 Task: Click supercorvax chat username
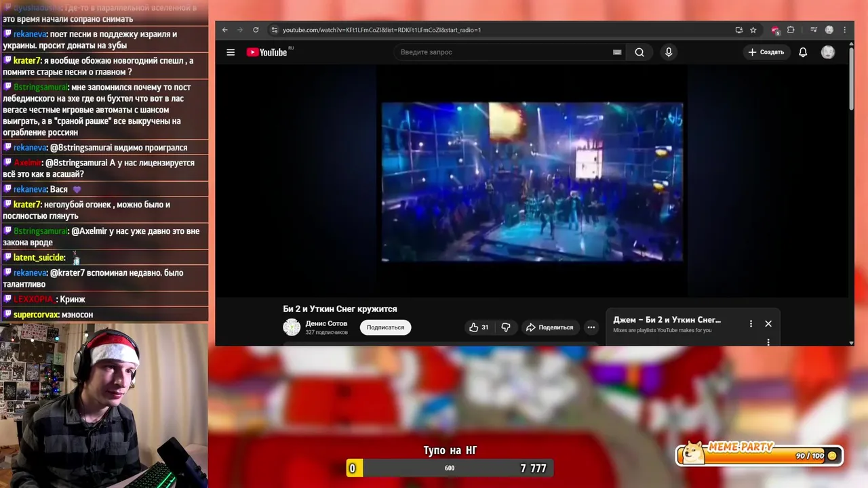click(x=36, y=314)
